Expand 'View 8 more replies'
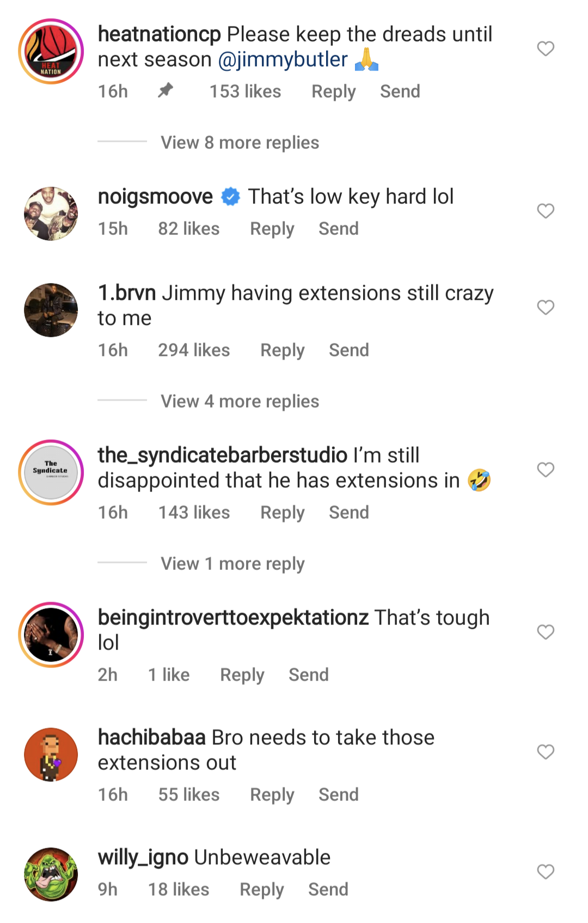The width and height of the screenshot is (588, 923). 240,142
